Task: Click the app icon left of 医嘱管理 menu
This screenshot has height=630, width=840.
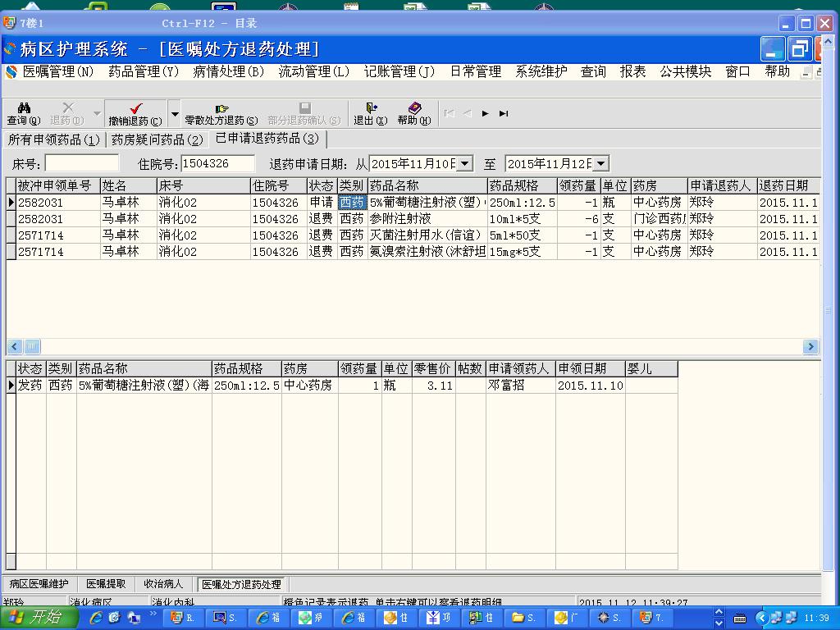Action: (10, 71)
